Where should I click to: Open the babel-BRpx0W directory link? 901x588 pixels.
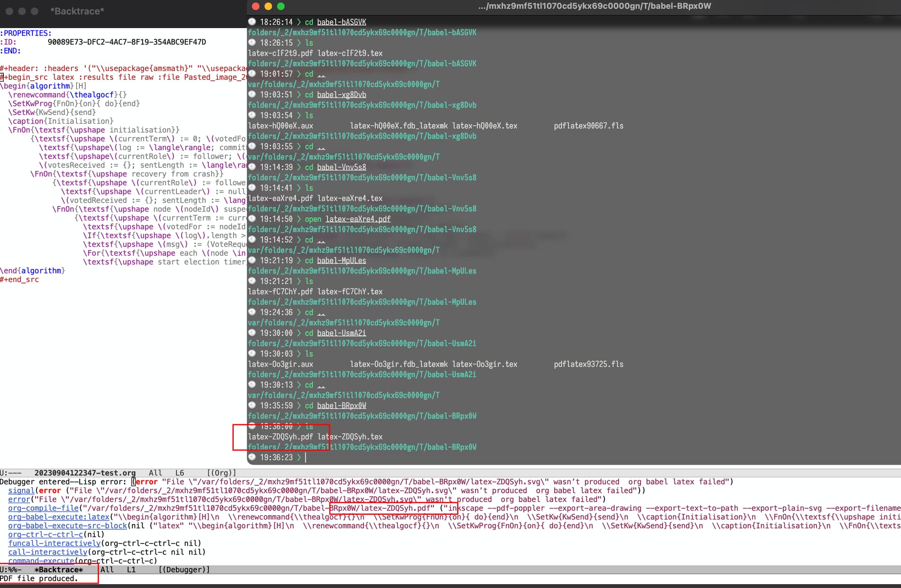coord(341,405)
